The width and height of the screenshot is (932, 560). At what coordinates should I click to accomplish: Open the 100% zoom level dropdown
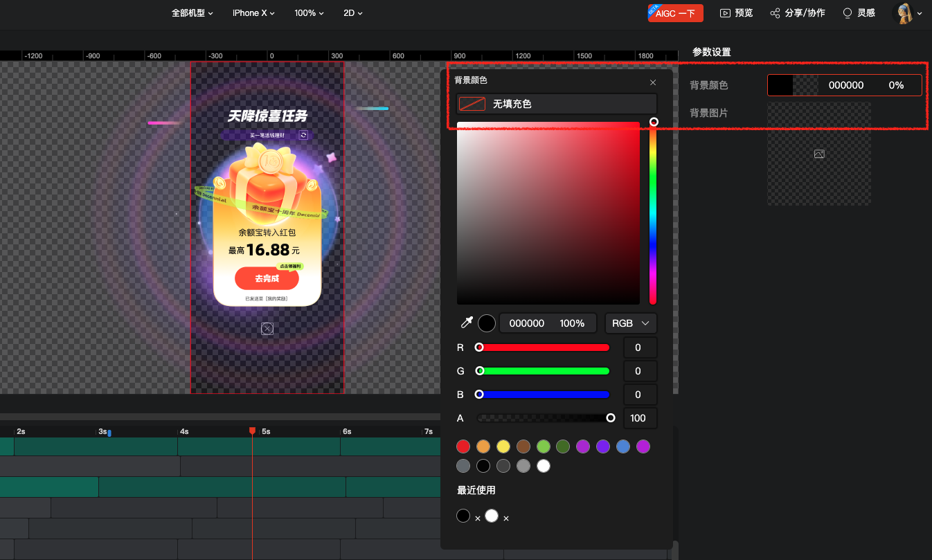(310, 13)
